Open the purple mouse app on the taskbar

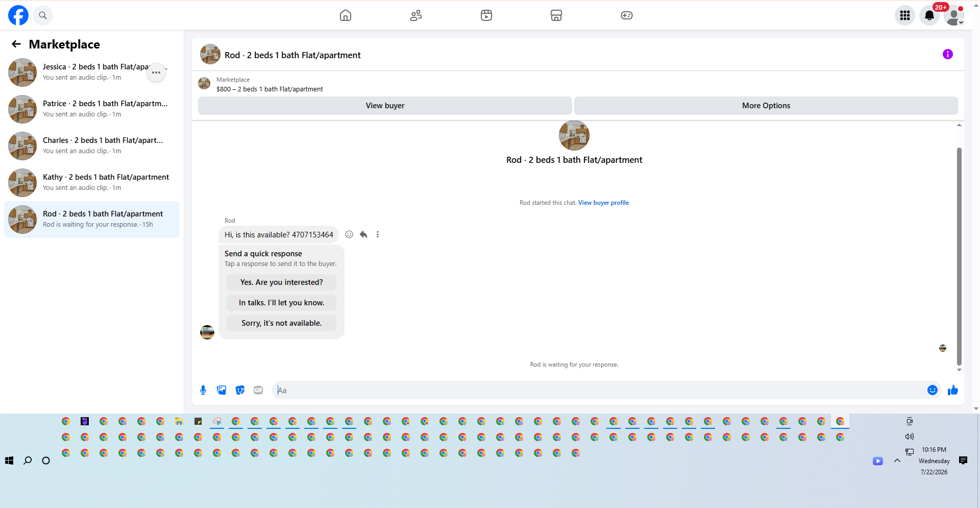[85, 421]
